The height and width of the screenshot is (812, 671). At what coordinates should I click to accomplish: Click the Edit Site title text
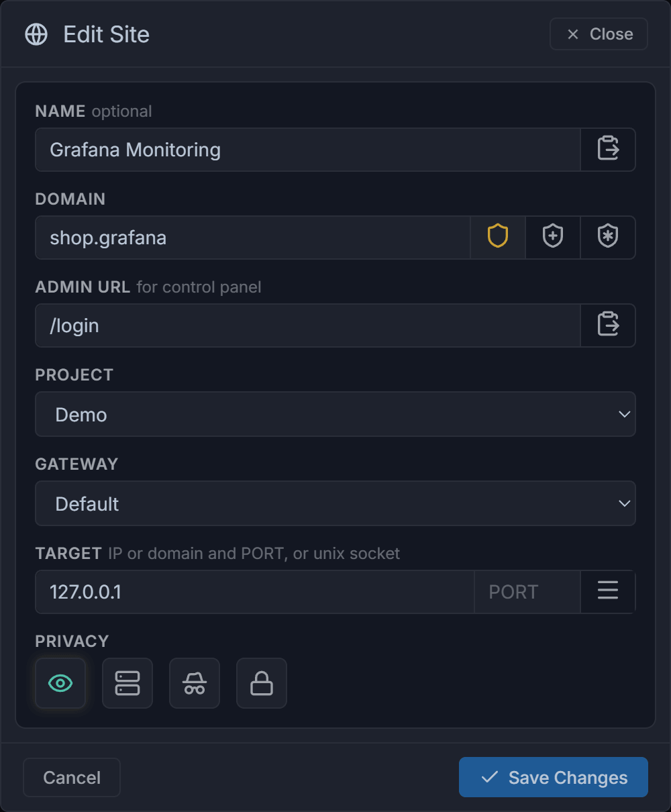point(107,34)
